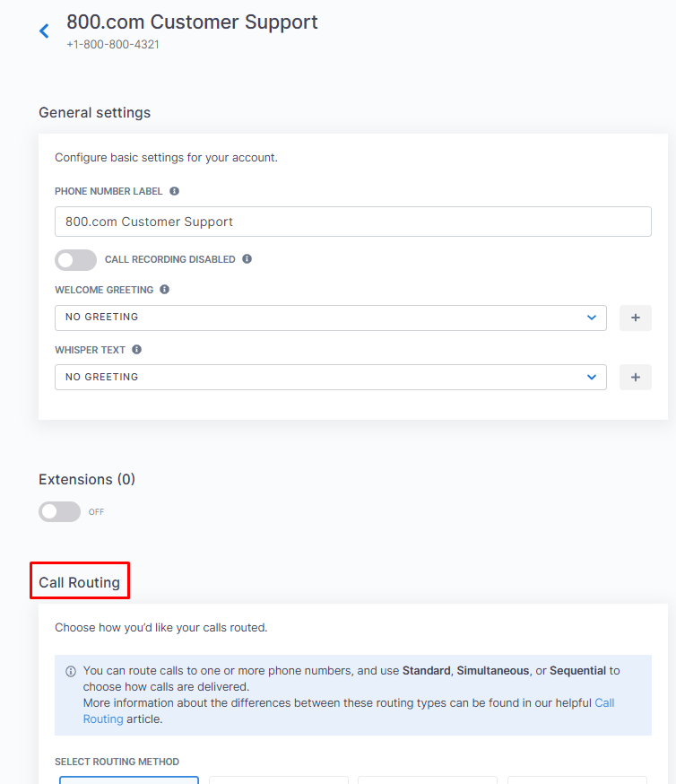The width and height of the screenshot is (676, 784).
Task: Click the Call Routing section heading
Action: point(80,582)
